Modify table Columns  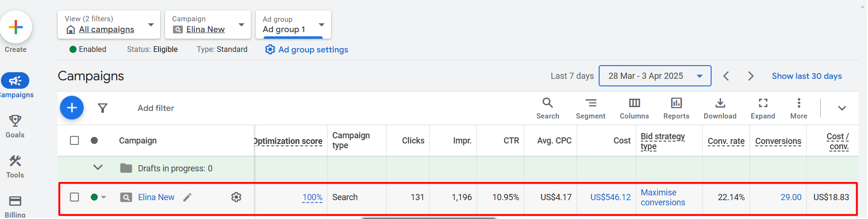click(634, 108)
